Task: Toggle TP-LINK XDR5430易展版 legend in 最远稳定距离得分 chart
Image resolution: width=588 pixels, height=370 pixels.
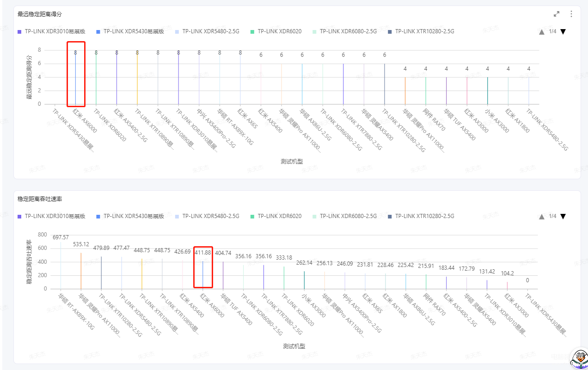Action: (x=130, y=31)
